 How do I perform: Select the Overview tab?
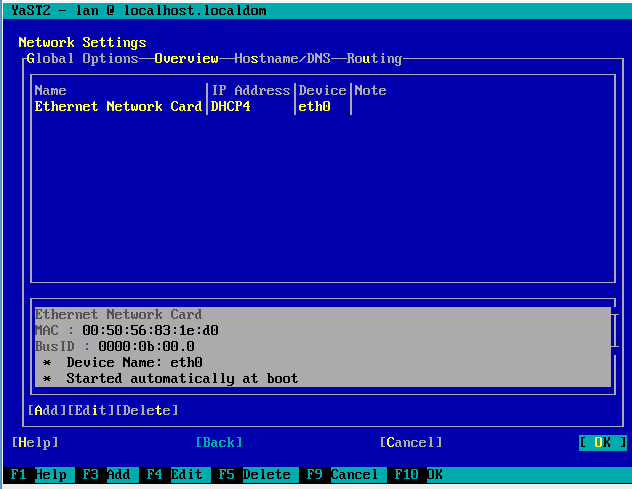point(186,58)
